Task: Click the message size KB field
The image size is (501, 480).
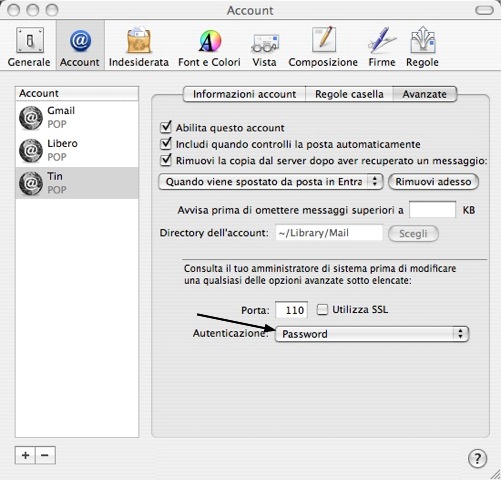Action: (x=432, y=210)
